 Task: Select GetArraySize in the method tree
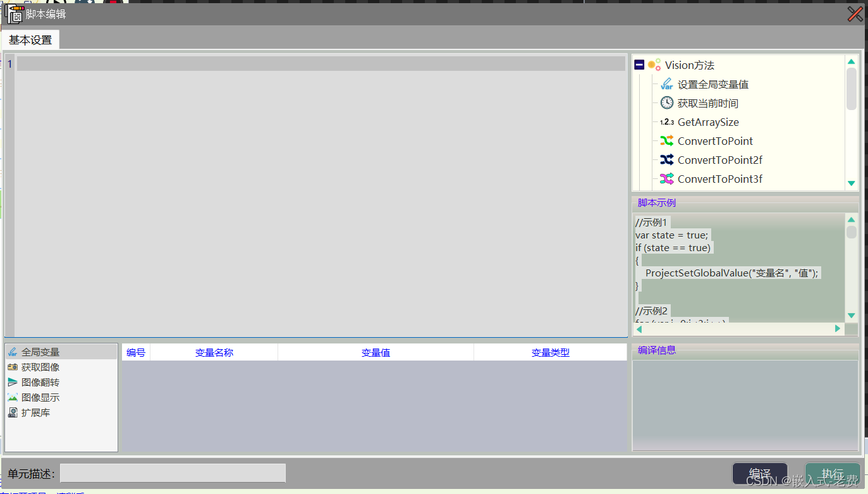(708, 122)
